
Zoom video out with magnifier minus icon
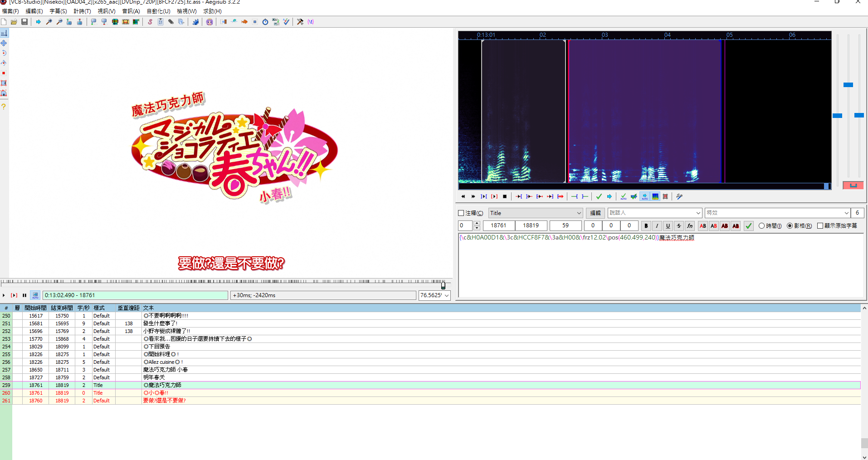[x=59, y=22]
